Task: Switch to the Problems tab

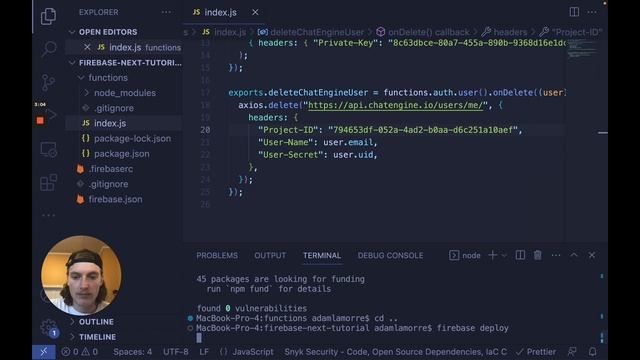Action: pos(217,256)
